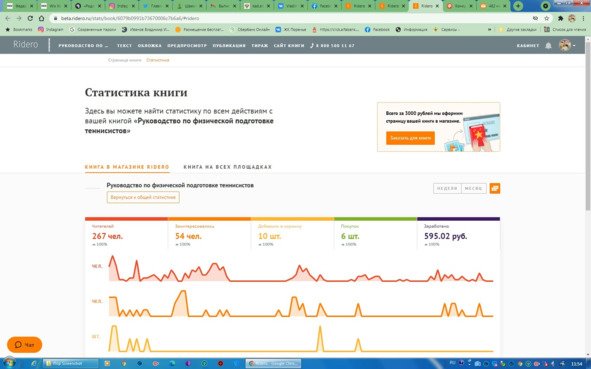Click the orange export icon beside Месяц
Screen dimensions: 591x369
(x=495, y=188)
